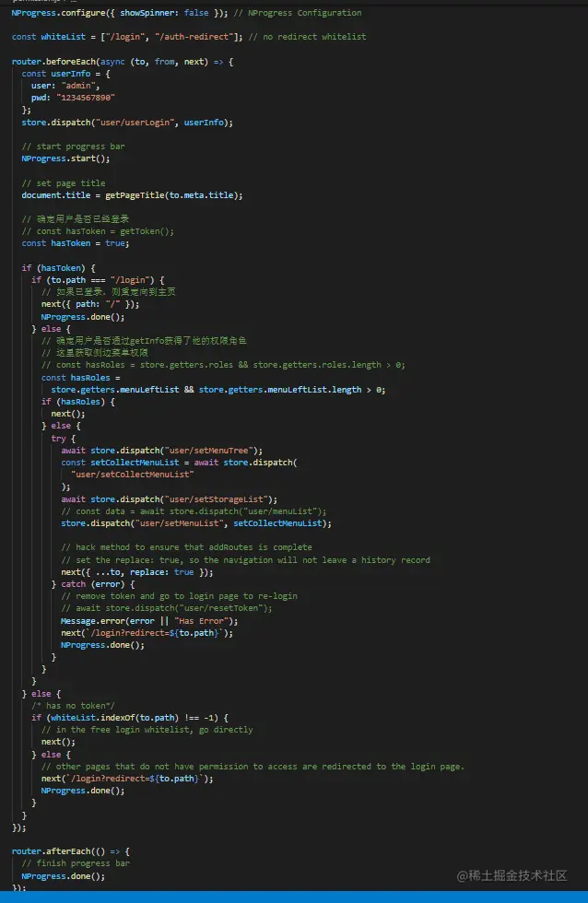Select the document.title = getPageTitle line

tap(132, 195)
